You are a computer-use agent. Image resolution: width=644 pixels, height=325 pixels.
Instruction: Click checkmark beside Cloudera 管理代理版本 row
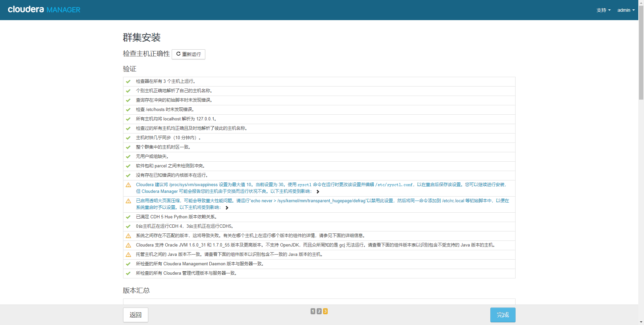[x=128, y=273]
